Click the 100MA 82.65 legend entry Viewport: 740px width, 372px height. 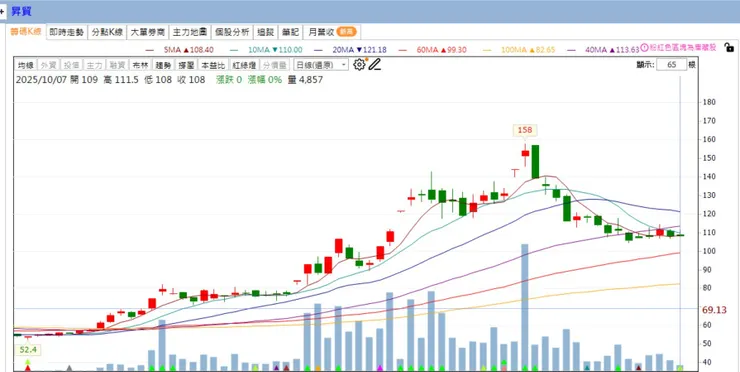[520, 50]
